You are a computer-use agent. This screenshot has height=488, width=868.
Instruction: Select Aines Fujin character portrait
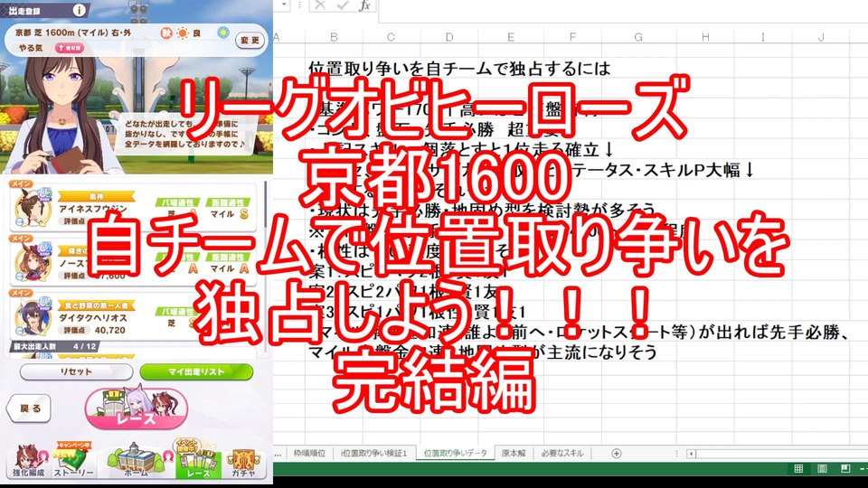coord(33,207)
